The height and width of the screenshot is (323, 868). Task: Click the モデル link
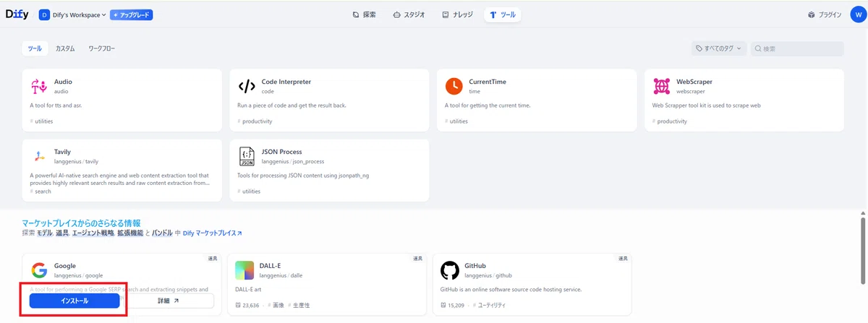click(45, 233)
